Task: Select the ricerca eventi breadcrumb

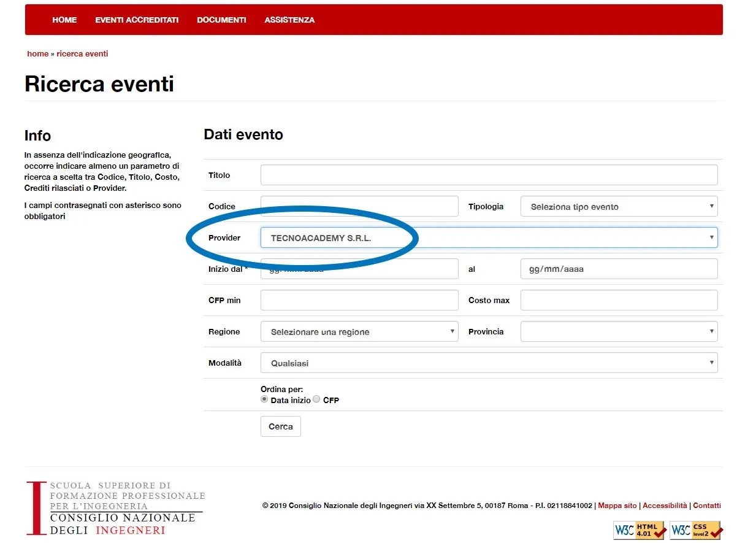Action: 82,53
